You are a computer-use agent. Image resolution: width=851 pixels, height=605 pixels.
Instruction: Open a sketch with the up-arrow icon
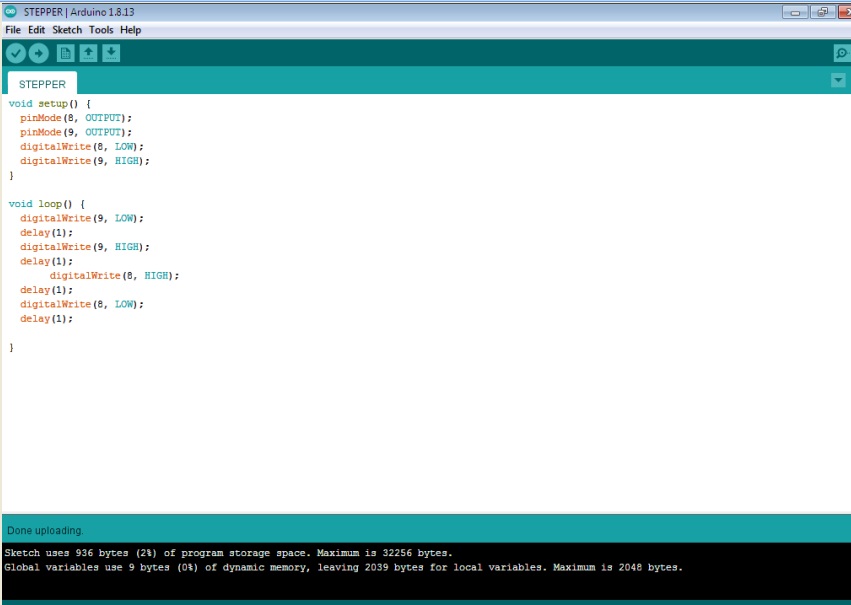(x=88, y=53)
